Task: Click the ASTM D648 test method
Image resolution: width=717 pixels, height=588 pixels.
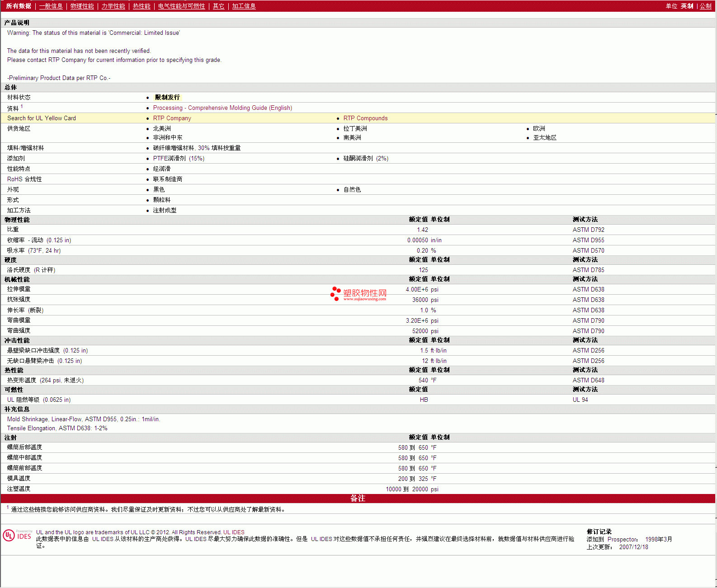Action: [x=589, y=381]
